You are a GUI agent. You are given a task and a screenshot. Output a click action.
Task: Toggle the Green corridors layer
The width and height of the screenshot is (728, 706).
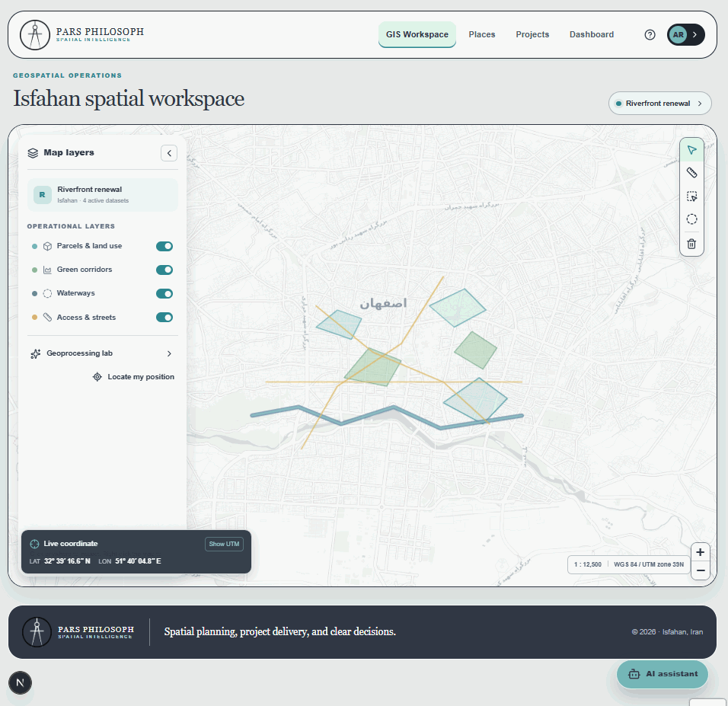(164, 270)
